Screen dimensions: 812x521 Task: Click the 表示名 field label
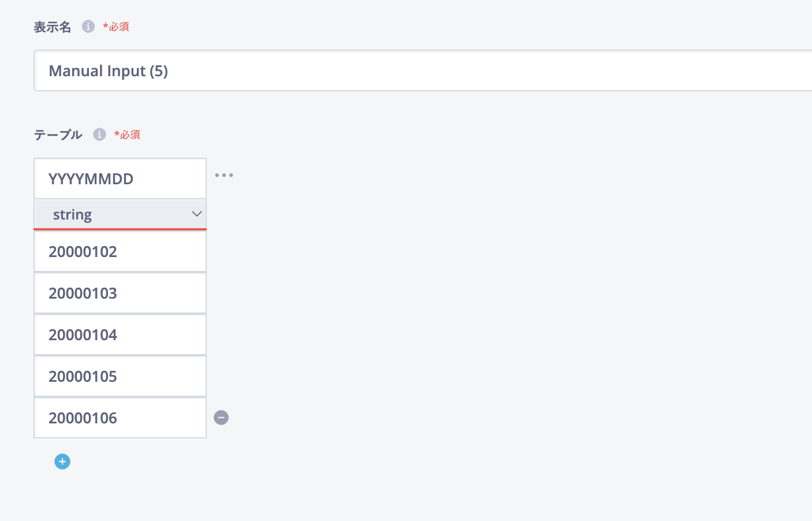coord(52,27)
